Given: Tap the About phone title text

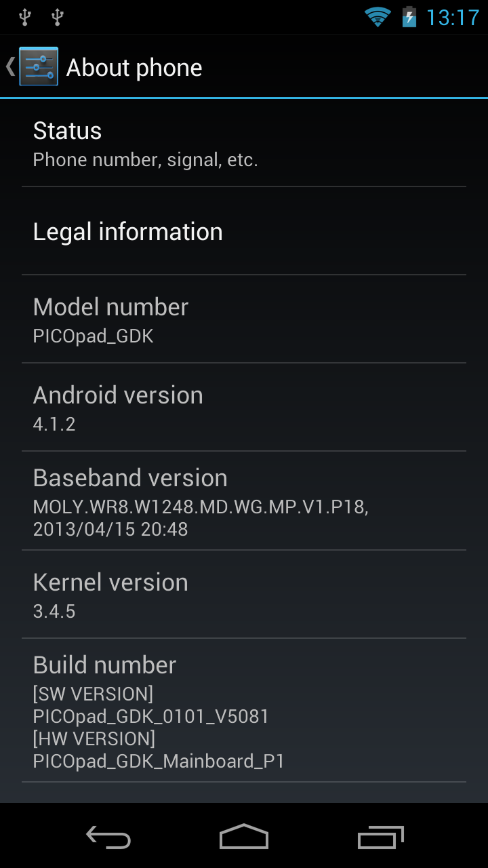Looking at the screenshot, I should click(134, 68).
